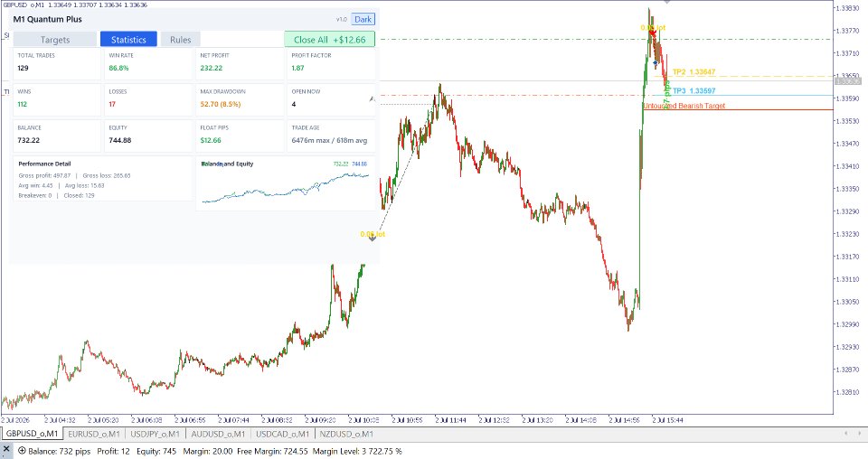Select the Statistics tab
This screenshot has width=868, height=459.
click(x=128, y=39)
